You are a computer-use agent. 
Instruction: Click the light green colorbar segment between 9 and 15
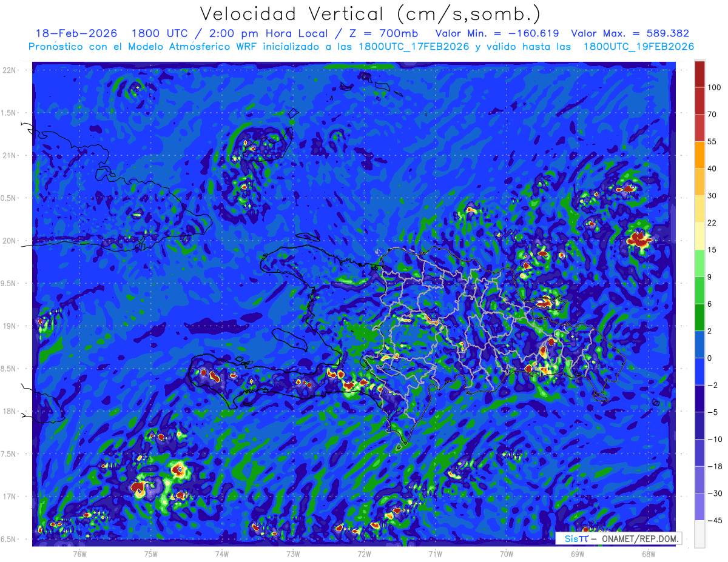pos(699,263)
